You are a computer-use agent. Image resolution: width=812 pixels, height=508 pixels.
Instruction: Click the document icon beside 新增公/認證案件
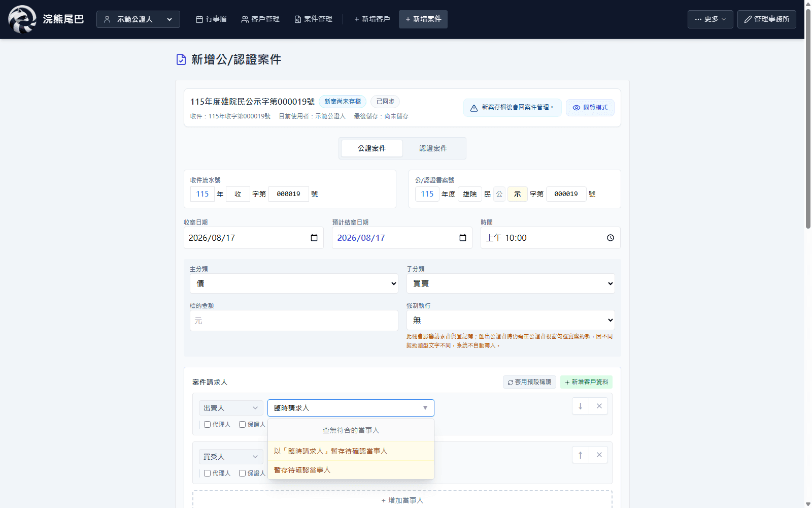[181, 59]
